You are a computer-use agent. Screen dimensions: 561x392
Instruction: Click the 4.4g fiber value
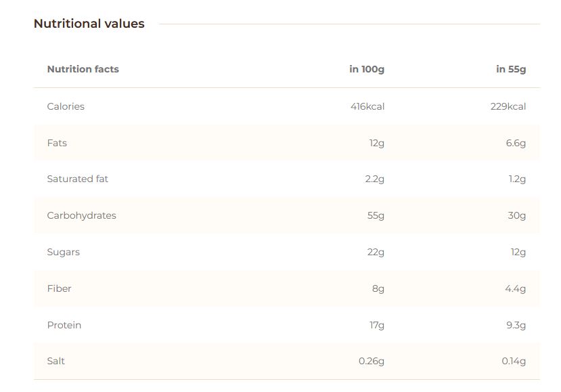coord(516,288)
